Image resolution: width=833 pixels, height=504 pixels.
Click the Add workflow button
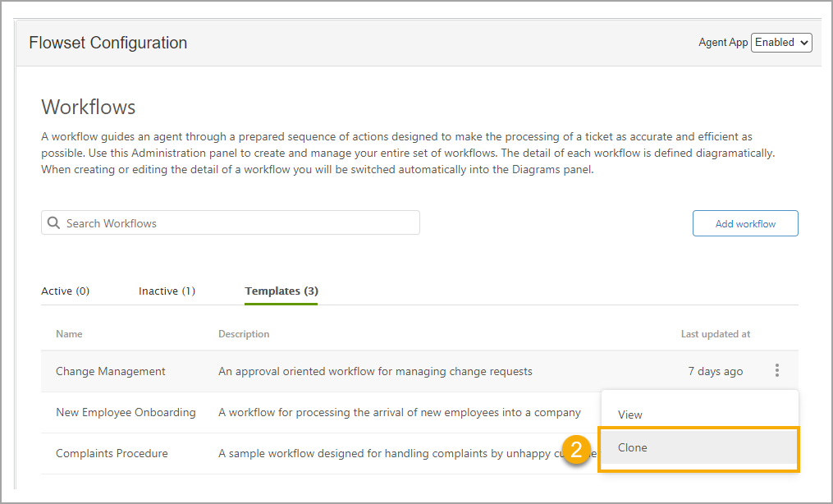[x=745, y=223]
